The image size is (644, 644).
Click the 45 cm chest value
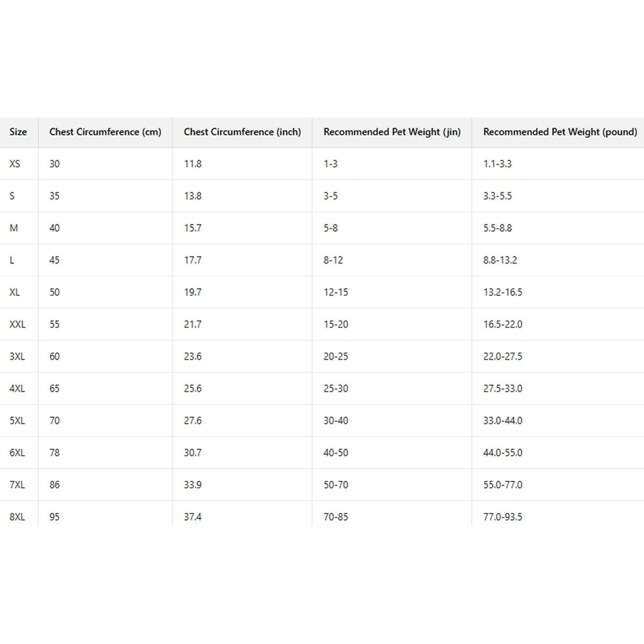pos(55,260)
